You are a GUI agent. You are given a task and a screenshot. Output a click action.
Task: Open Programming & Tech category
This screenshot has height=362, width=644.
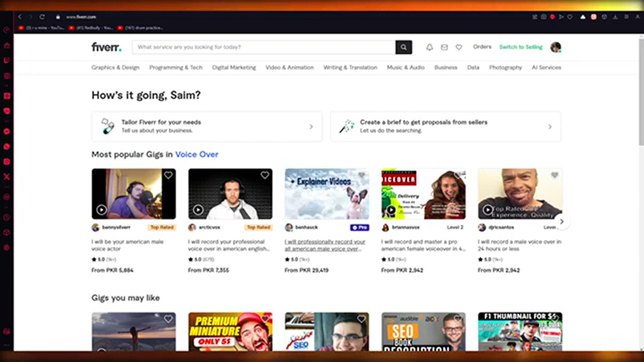tap(176, 67)
